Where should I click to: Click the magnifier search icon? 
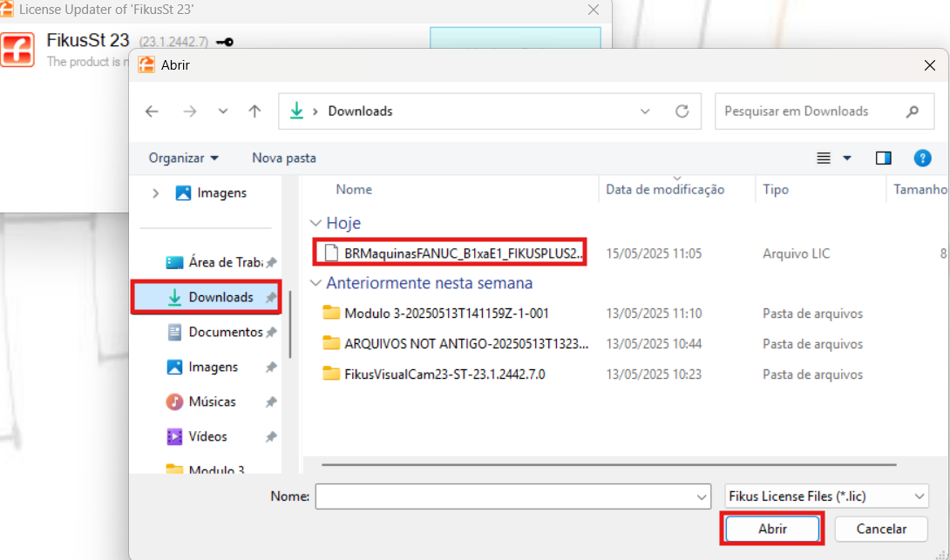[x=913, y=111]
